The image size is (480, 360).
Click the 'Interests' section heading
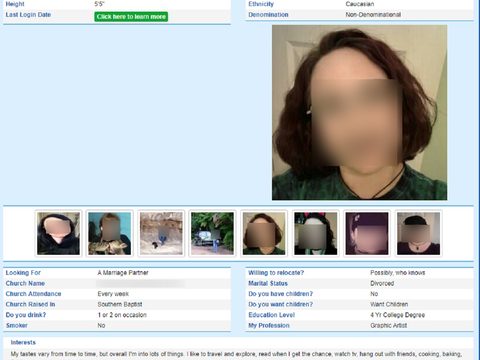[x=23, y=342]
